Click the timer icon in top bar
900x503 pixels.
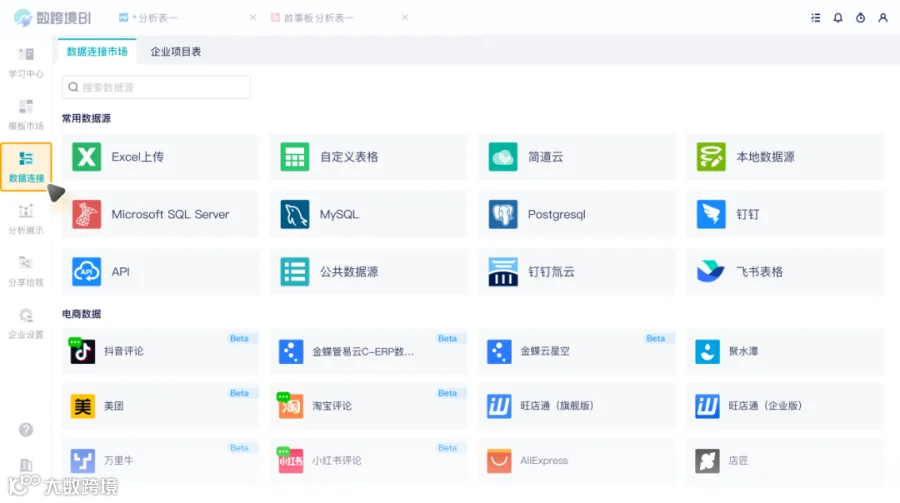[860, 18]
